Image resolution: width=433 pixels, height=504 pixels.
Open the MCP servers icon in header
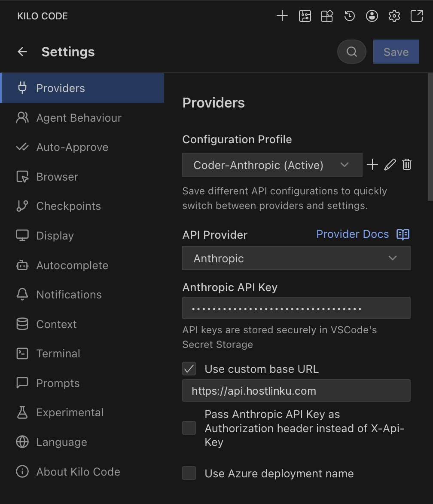click(x=305, y=16)
